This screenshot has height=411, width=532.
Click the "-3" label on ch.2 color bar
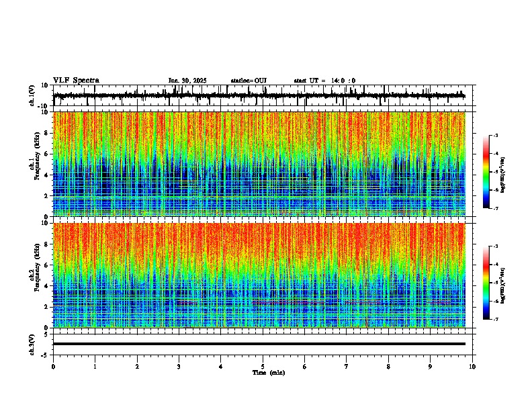pyautogui.click(x=495, y=246)
